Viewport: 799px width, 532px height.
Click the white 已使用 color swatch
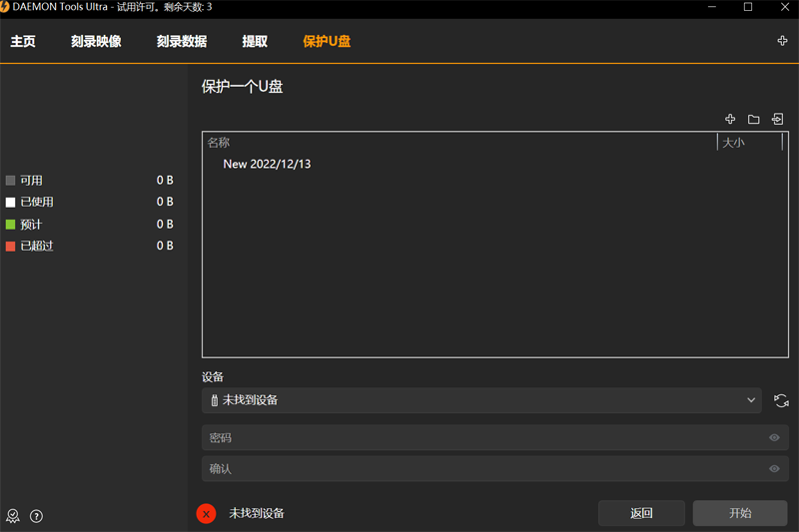pos(10,202)
